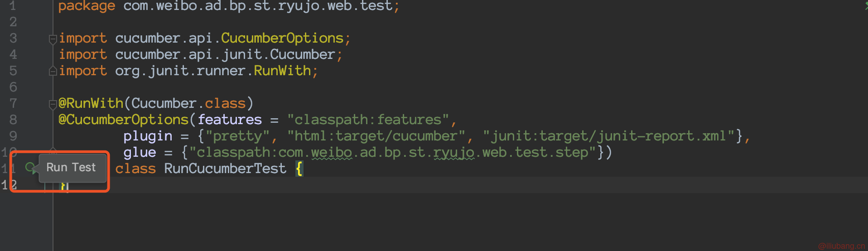868x251 pixels.
Task: Collapse the imports fold marker on line 3
Action: coord(53,39)
